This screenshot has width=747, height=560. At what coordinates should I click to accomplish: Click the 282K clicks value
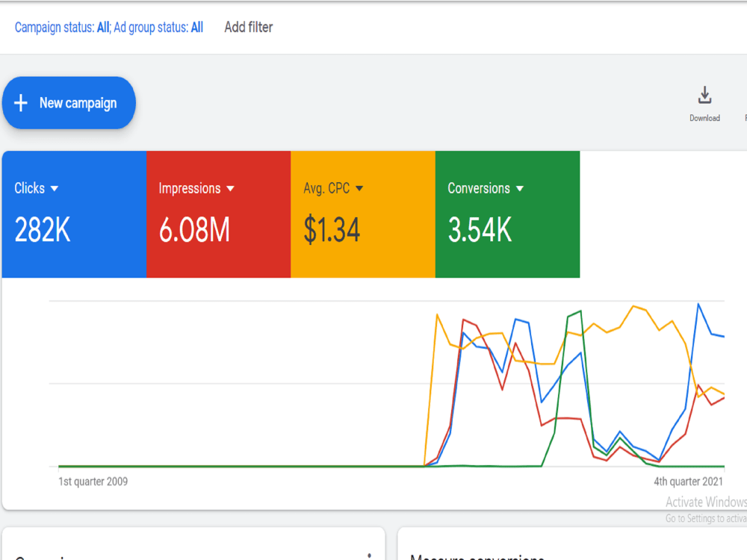[43, 229]
